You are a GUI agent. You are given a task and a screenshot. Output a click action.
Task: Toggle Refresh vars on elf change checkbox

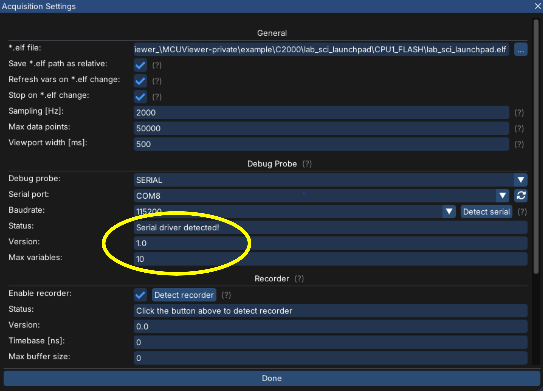coord(140,81)
